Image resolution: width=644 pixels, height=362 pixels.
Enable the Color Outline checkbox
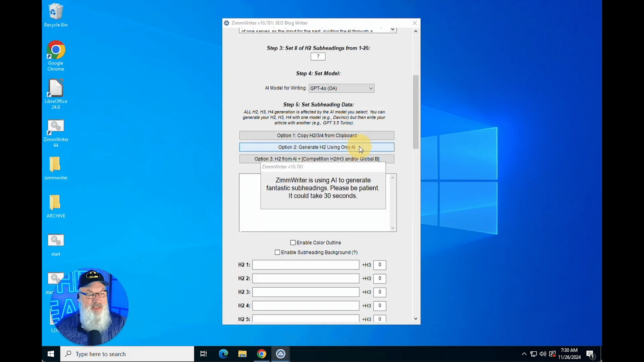click(293, 243)
